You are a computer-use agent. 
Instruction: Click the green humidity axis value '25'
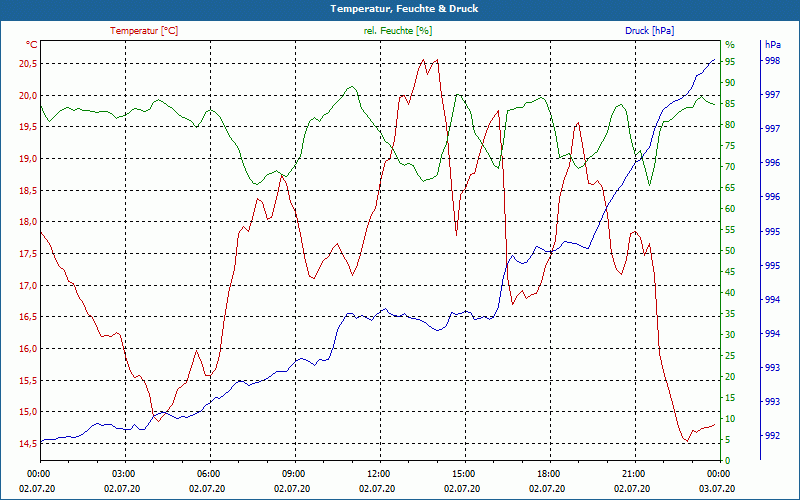(x=730, y=356)
